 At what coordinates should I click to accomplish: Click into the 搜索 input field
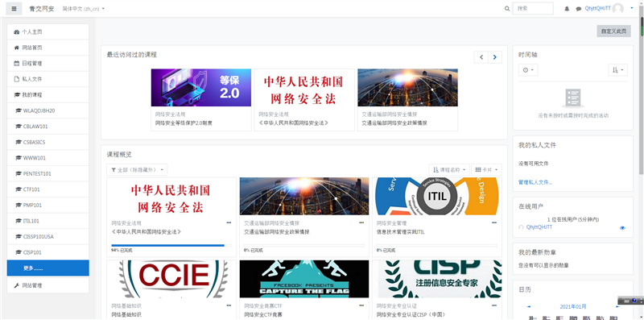[x=533, y=9]
